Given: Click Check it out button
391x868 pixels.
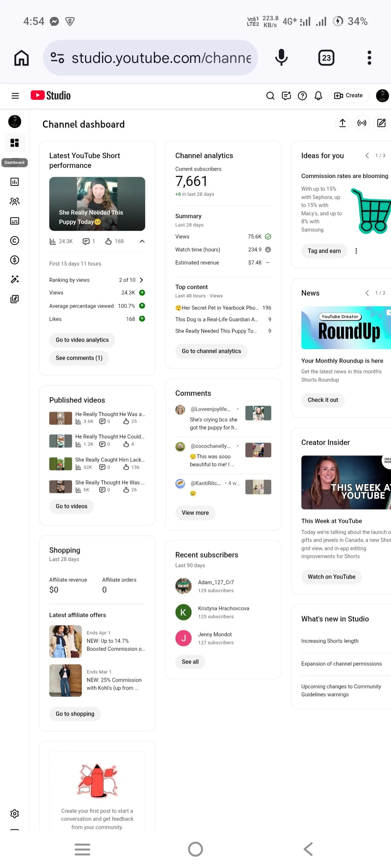Looking at the screenshot, I should coord(323,400).
